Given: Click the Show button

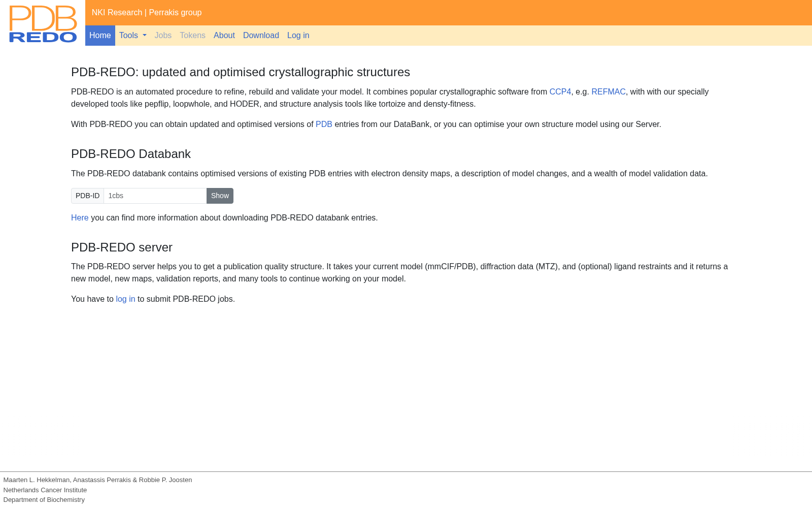Looking at the screenshot, I should coord(220,196).
